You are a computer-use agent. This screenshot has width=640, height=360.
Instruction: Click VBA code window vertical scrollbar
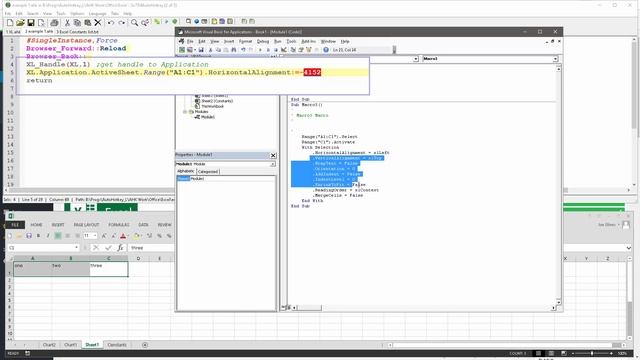point(559,186)
